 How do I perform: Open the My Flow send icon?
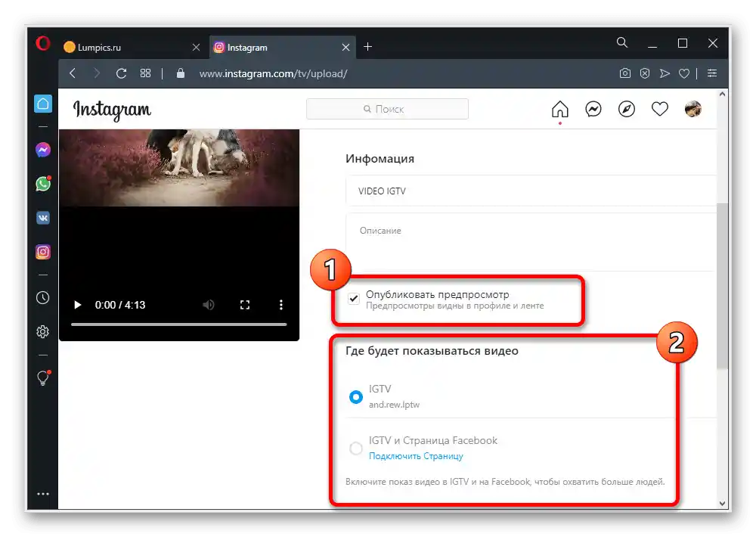[x=665, y=73]
